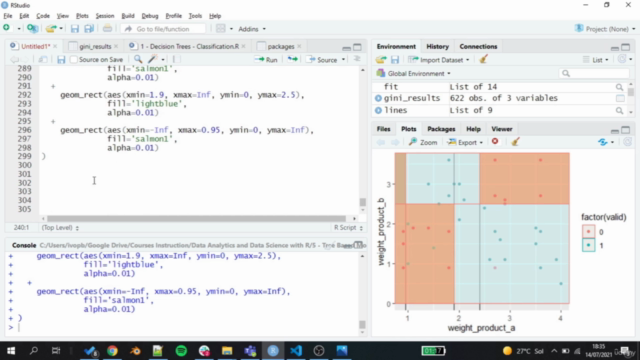Viewport: 640px width, 360px height.
Task: Open the Session menu
Action: (x=105, y=16)
